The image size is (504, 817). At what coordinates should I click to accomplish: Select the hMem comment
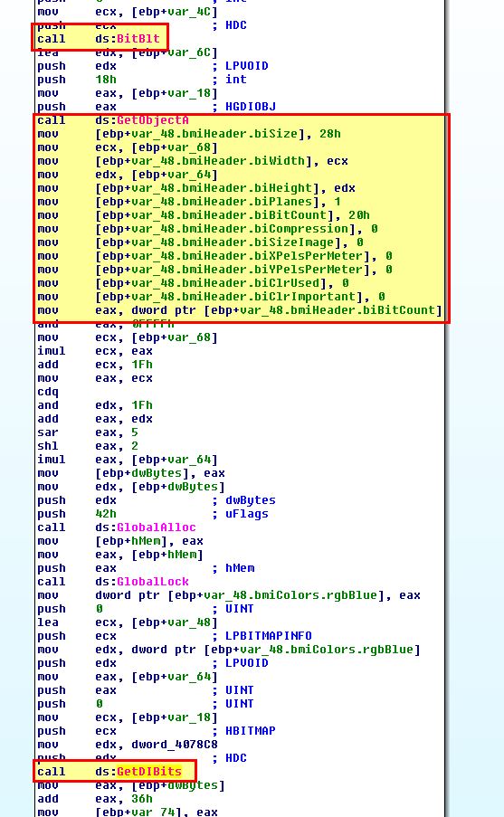(x=240, y=568)
